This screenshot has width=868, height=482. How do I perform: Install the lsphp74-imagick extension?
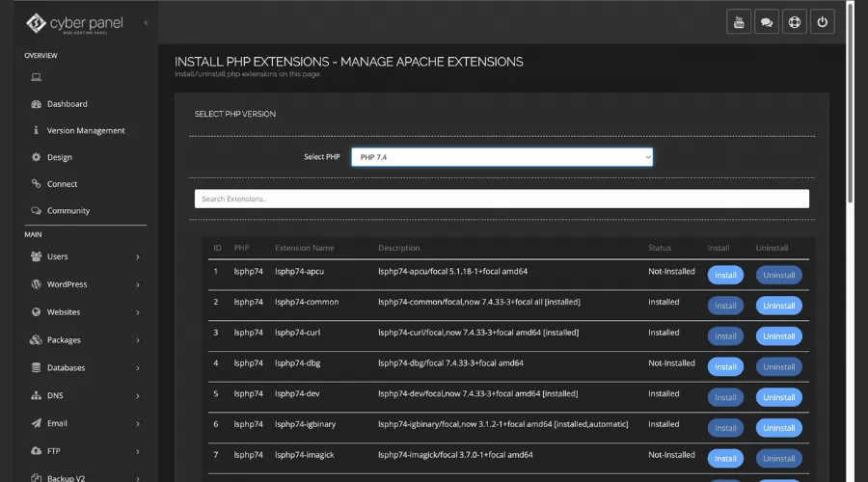pyautogui.click(x=725, y=458)
